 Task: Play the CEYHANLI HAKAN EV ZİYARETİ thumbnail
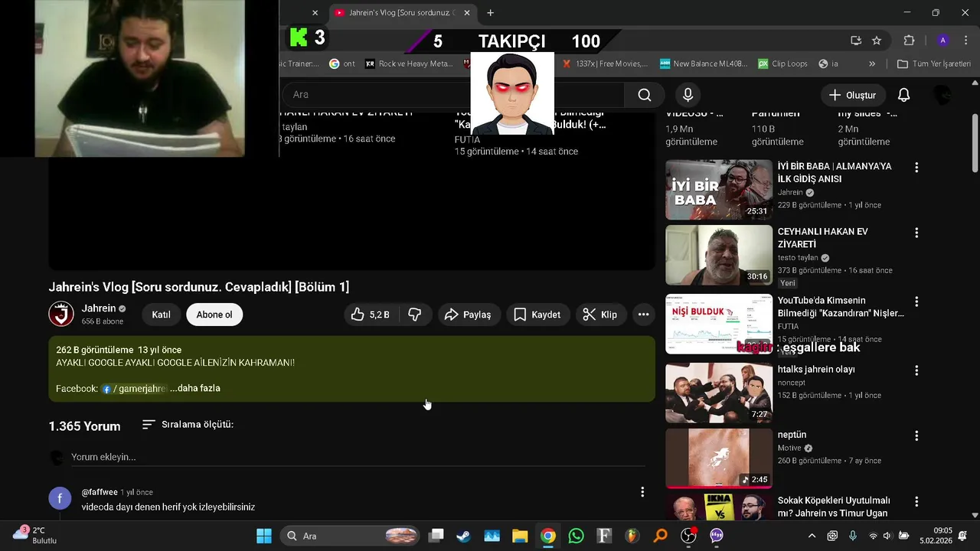(x=719, y=255)
